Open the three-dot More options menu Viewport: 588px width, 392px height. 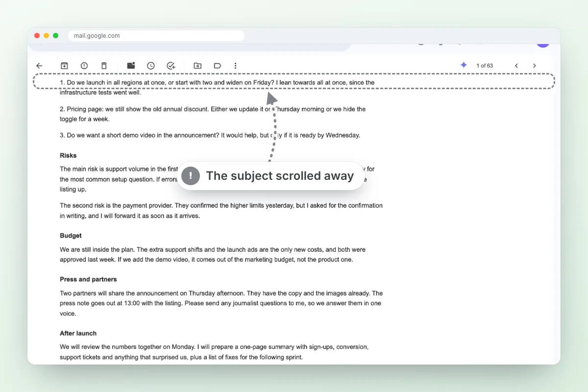[x=235, y=66]
